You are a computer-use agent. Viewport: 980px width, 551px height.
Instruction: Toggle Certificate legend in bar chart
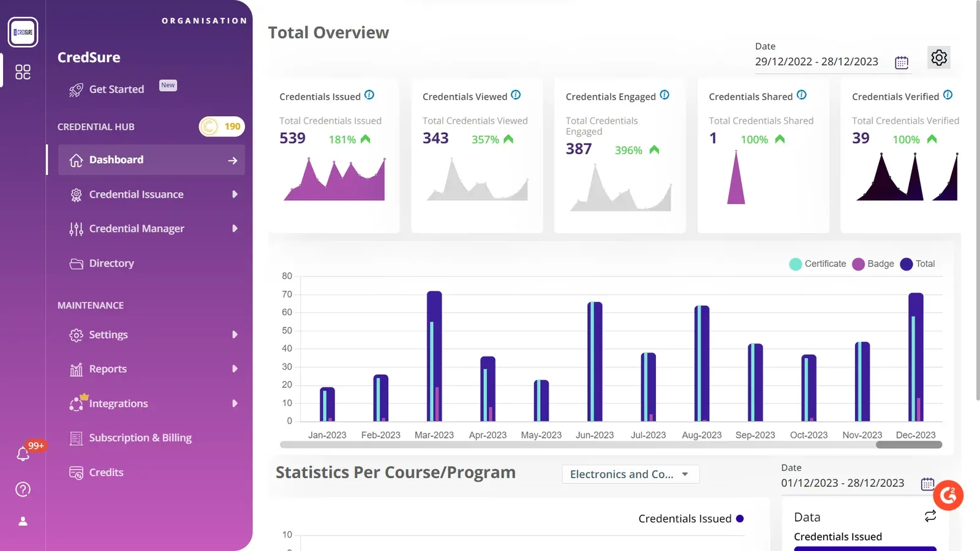pos(818,264)
